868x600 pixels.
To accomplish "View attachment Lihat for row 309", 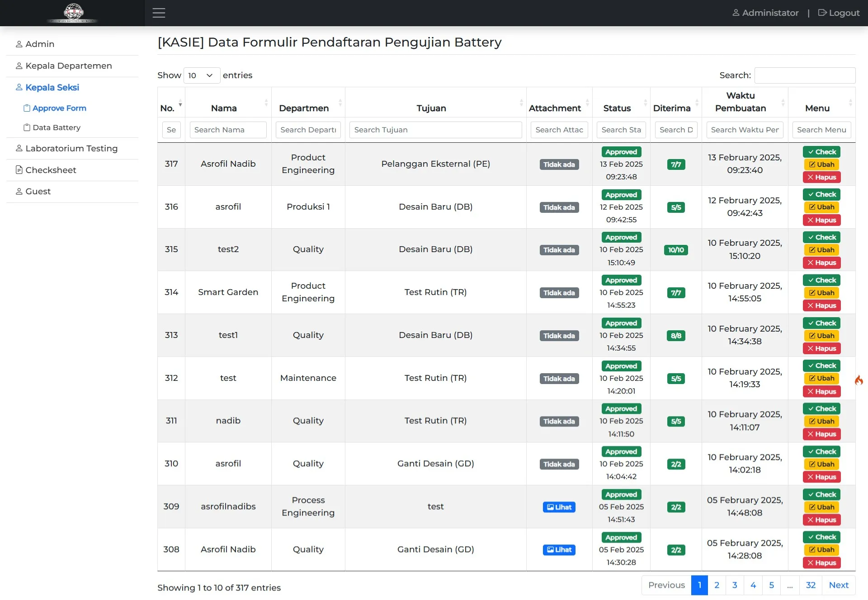I will [x=559, y=507].
